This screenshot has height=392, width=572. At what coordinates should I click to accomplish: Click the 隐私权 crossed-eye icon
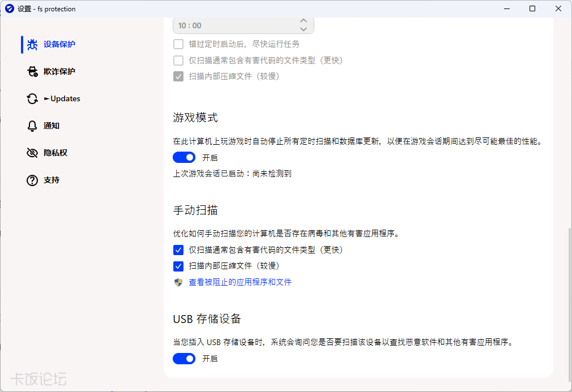(32, 153)
